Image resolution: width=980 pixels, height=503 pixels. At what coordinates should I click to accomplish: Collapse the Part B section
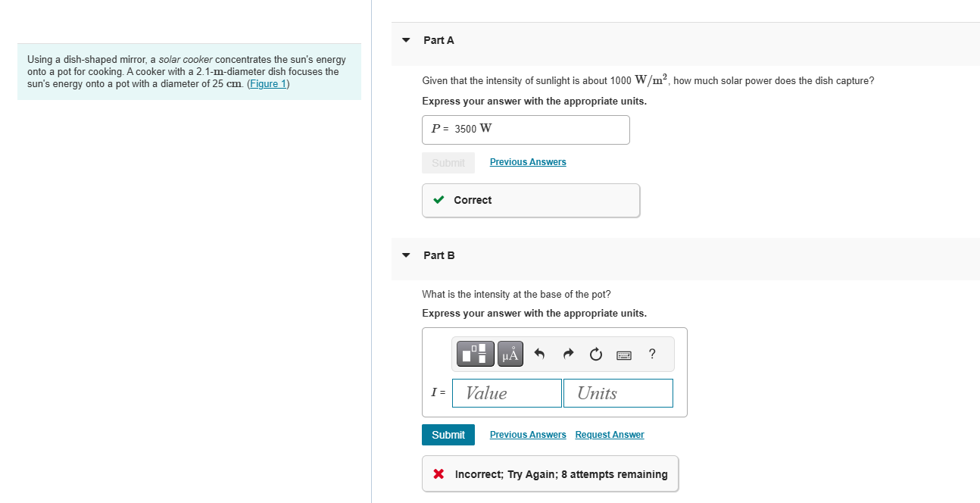406,255
